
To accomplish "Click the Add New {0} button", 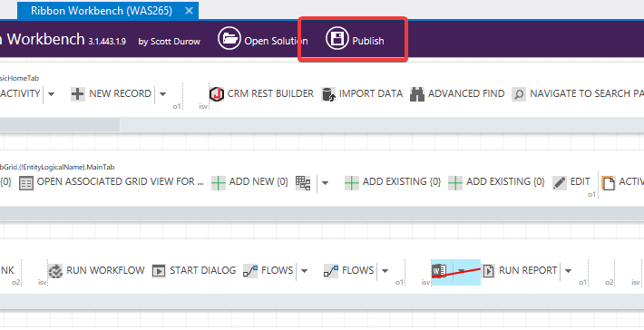I will click(250, 182).
